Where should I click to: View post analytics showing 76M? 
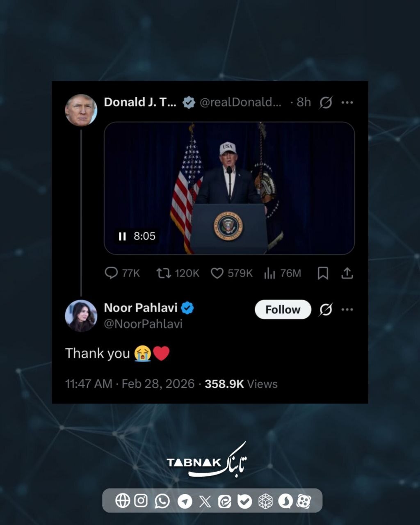(269, 274)
